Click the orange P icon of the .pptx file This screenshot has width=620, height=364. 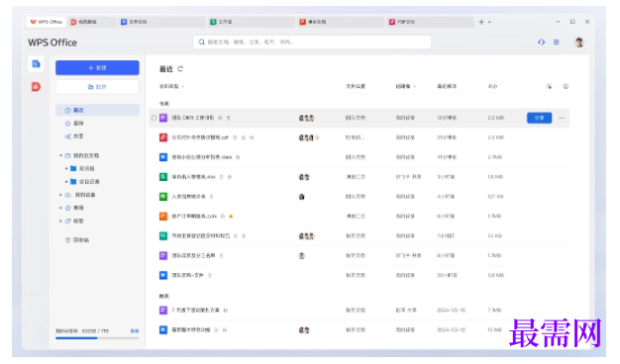[x=163, y=217]
